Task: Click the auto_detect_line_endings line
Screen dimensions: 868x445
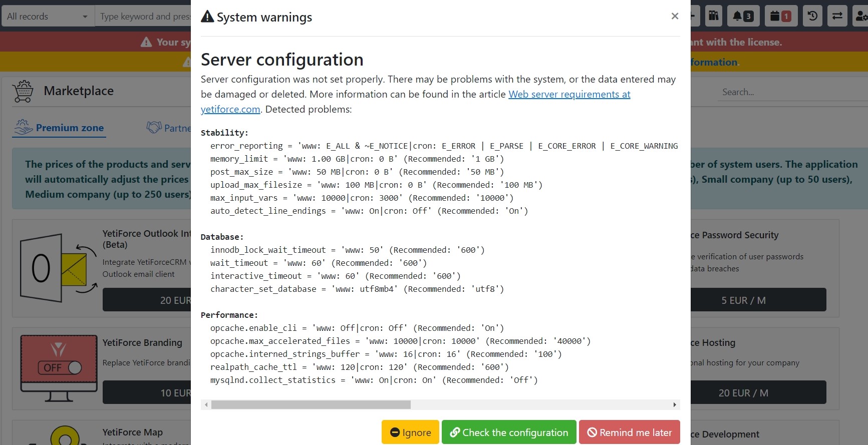Action: 369,211
